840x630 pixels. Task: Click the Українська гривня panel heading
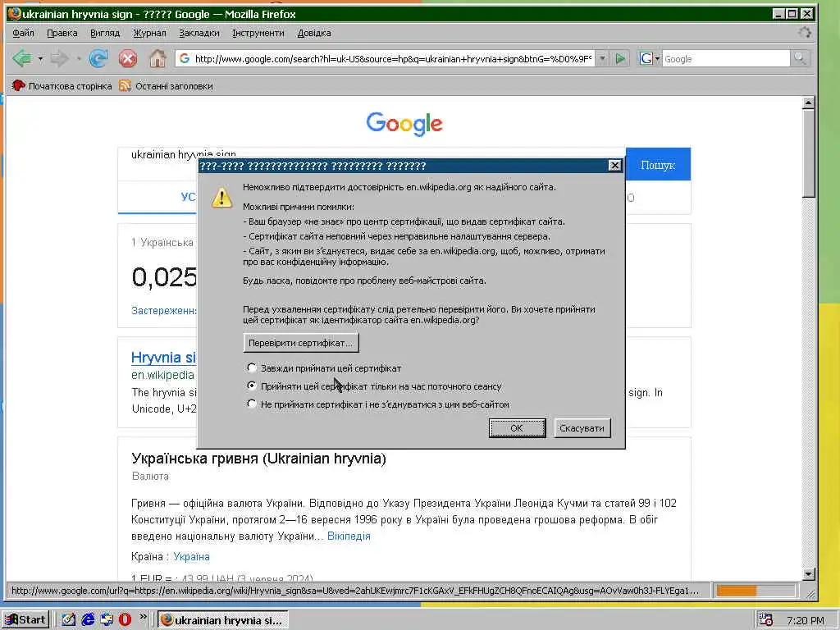[x=258, y=459]
